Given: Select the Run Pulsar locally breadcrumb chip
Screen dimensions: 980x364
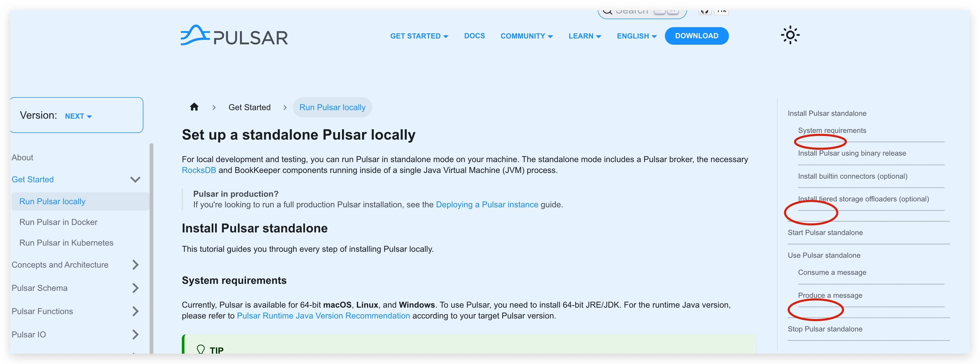Looking at the screenshot, I should tap(332, 107).
